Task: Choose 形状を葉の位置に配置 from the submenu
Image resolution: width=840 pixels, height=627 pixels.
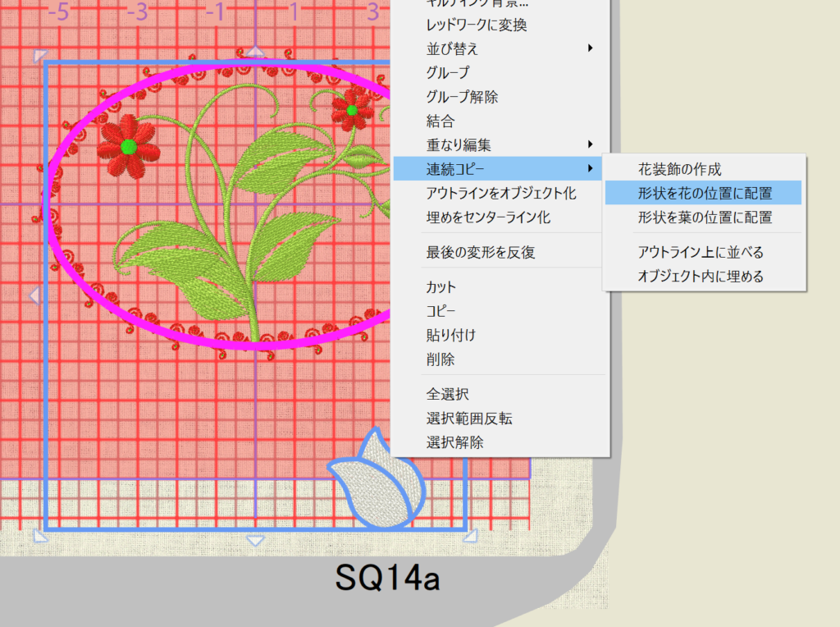Action: tap(704, 217)
